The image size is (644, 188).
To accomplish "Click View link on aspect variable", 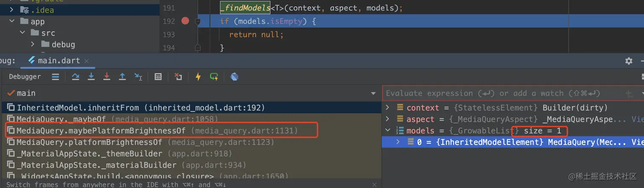I will coord(638,119).
